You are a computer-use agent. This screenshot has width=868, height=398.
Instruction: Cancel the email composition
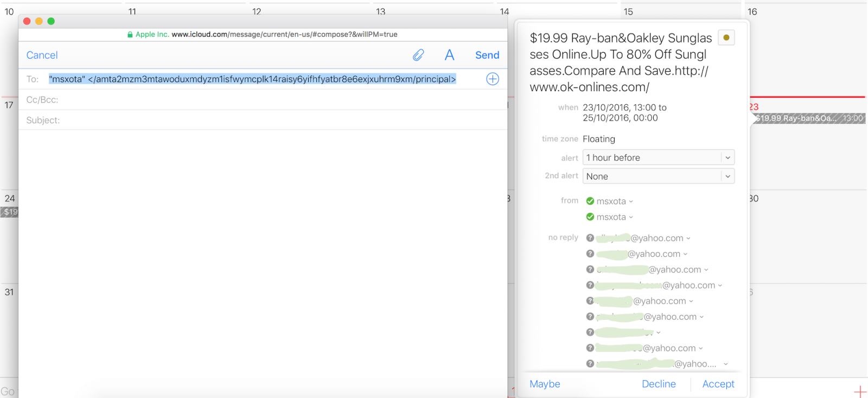pyautogui.click(x=42, y=55)
